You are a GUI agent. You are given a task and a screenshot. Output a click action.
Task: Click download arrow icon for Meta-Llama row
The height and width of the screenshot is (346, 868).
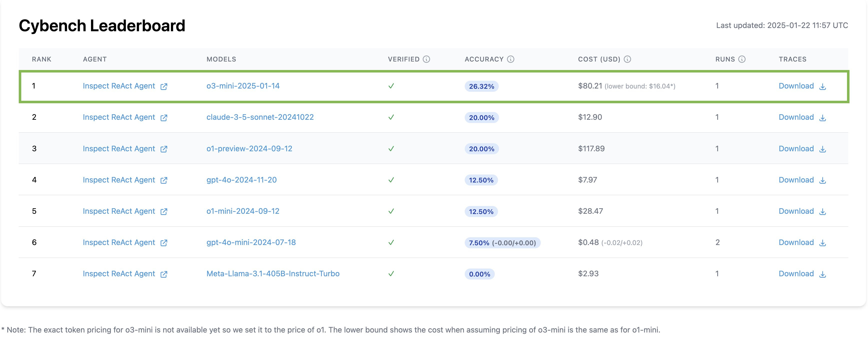tap(822, 274)
